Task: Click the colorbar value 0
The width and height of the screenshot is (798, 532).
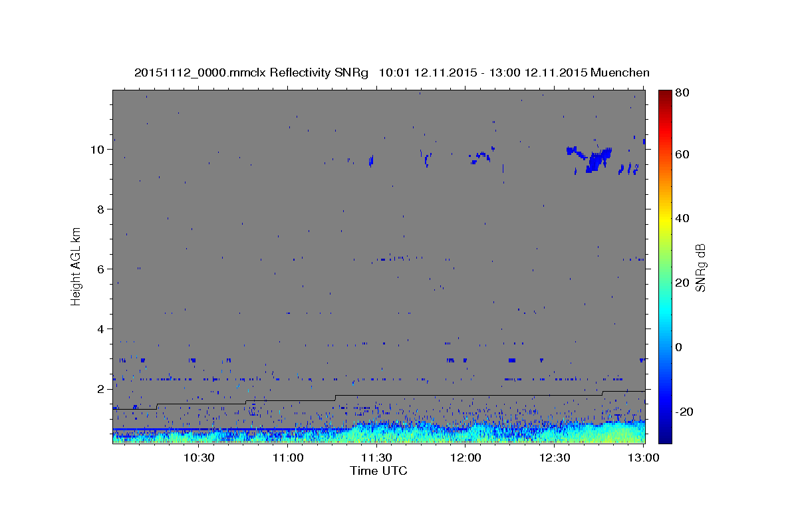Action: pos(679,347)
